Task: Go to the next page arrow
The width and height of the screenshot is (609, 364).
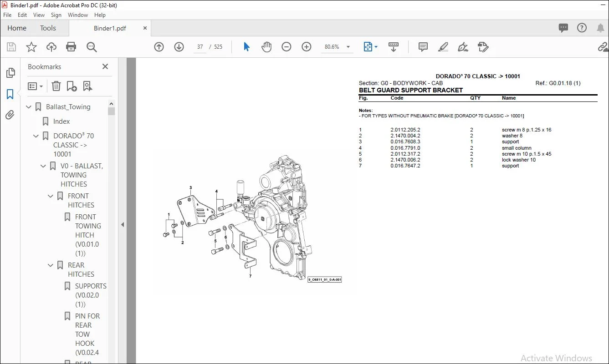Action: (x=179, y=47)
